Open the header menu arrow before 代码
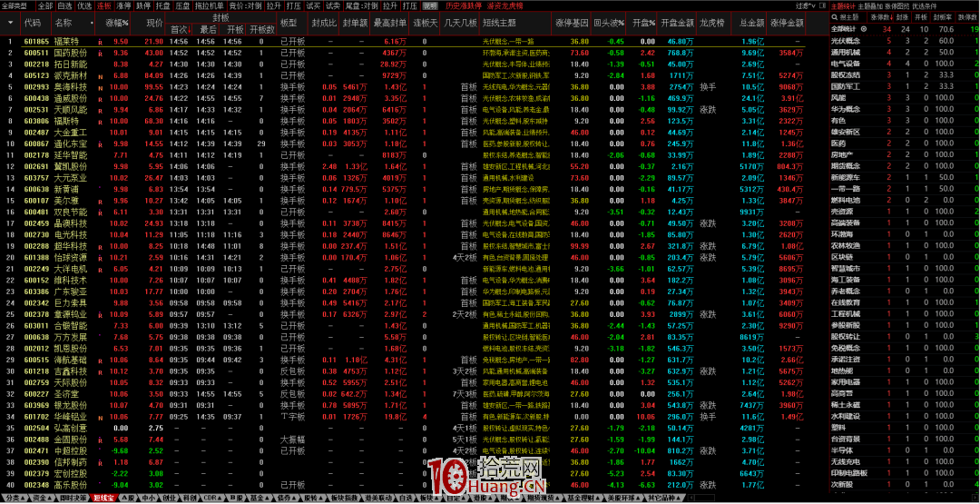The image size is (980, 504). [x=10, y=23]
